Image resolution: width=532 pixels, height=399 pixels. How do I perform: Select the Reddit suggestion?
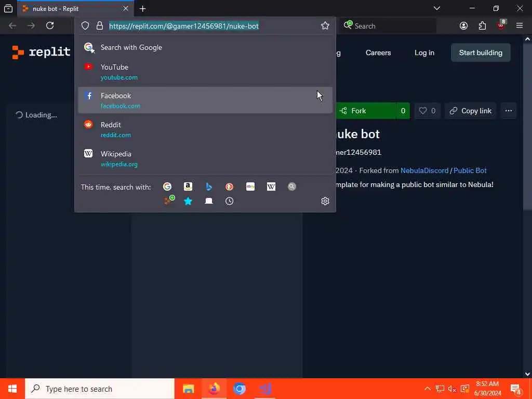[205, 129]
